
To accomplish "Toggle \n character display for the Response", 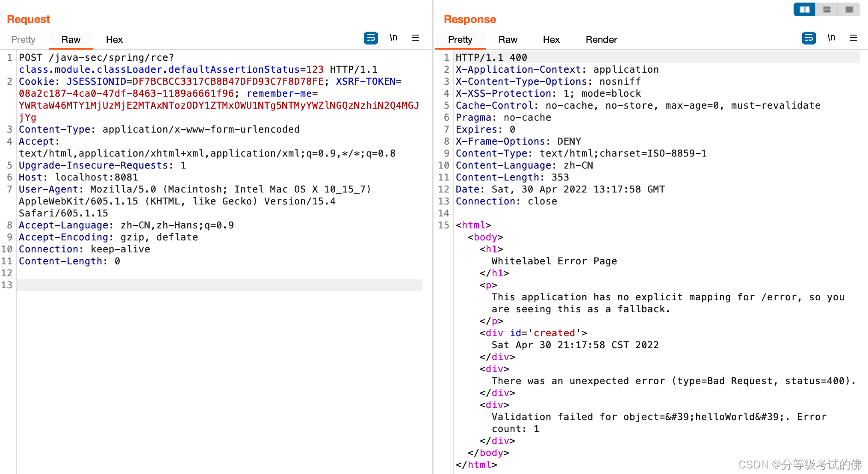I will coord(832,38).
